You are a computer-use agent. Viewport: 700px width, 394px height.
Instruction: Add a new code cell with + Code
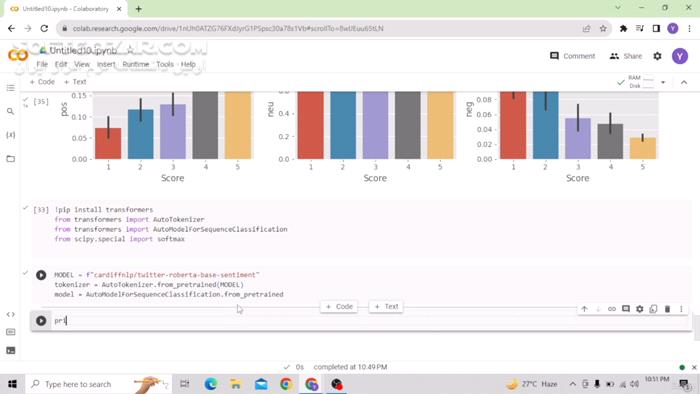click(x=42, y=82)
